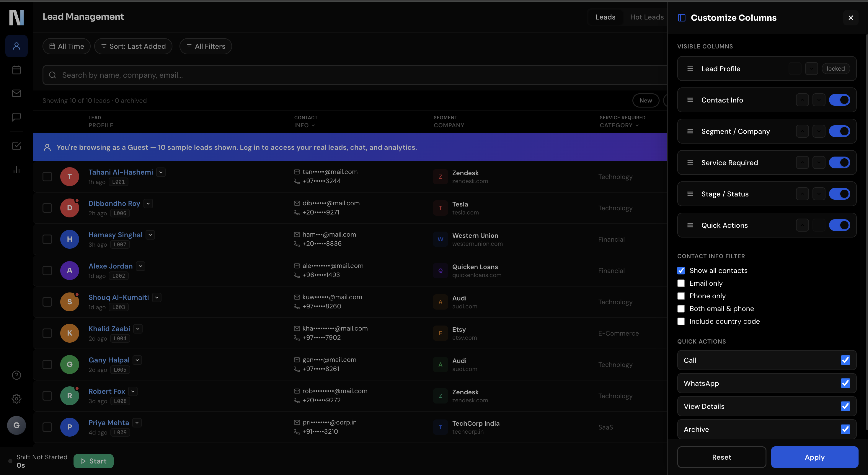868x475 pixels.
Task: Expand the chevron next to Hamasy Singhal
Action: (x=150, y=235)
